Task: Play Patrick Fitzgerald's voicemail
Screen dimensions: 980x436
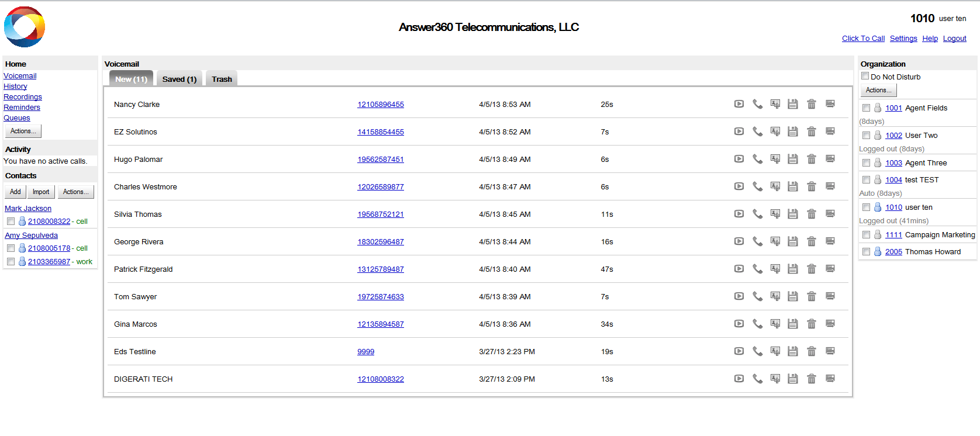Action: coord(739,269)
